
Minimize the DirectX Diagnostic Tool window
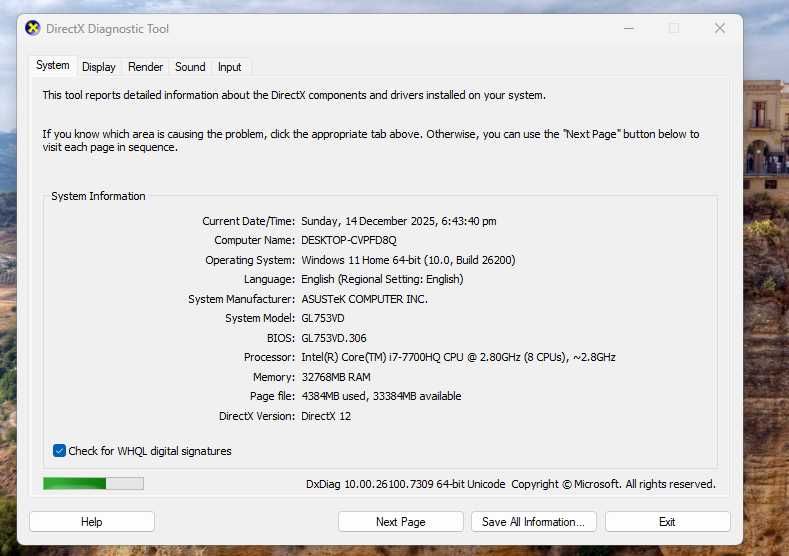coord(629,29)
